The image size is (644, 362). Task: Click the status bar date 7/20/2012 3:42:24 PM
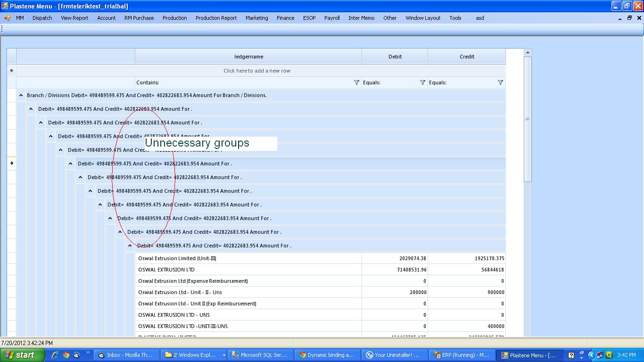27,343
